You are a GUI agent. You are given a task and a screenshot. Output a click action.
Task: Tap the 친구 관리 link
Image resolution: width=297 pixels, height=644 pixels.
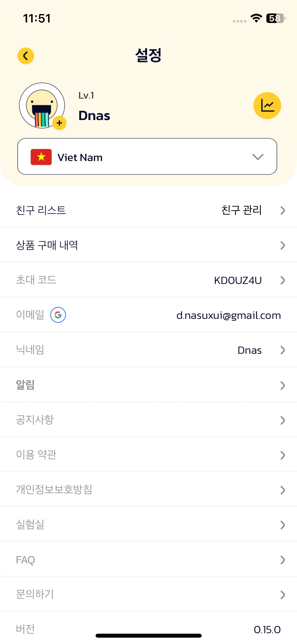pyautogui.click(x=241, y=210)
